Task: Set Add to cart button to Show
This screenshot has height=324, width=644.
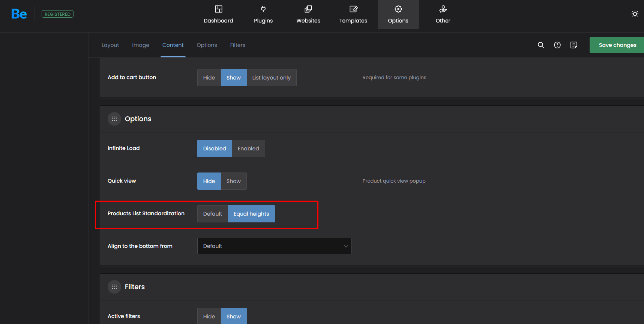Action: point(234,78)
